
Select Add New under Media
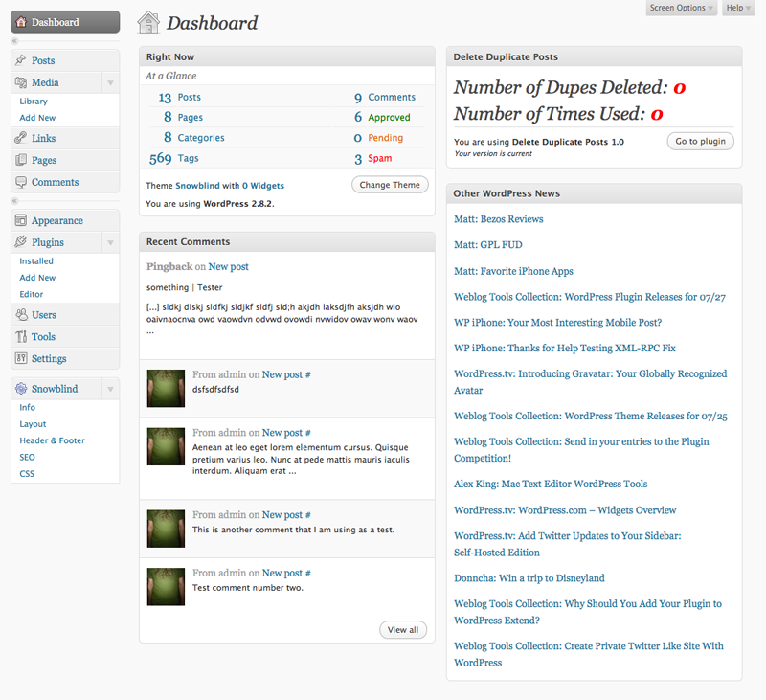(37, 118)
